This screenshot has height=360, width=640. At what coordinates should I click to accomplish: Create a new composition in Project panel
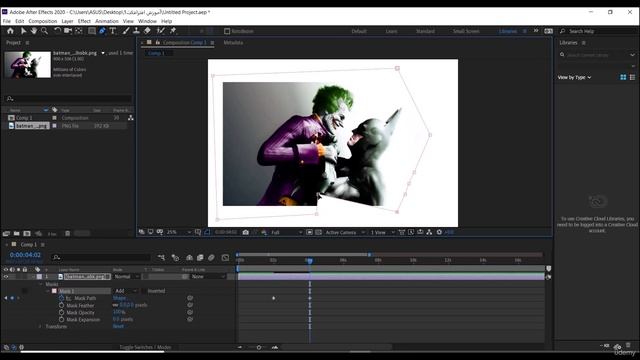pyautogui.click(x=27, y=233)
